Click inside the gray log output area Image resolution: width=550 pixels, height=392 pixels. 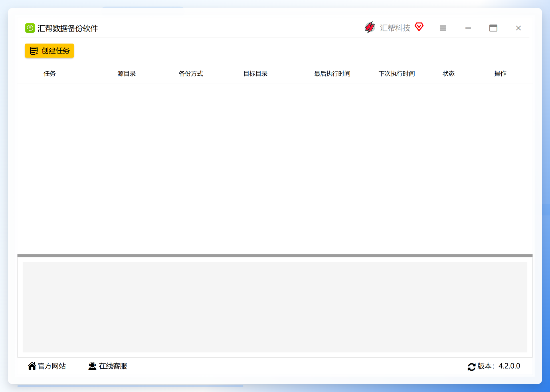(x=275, y=307)
